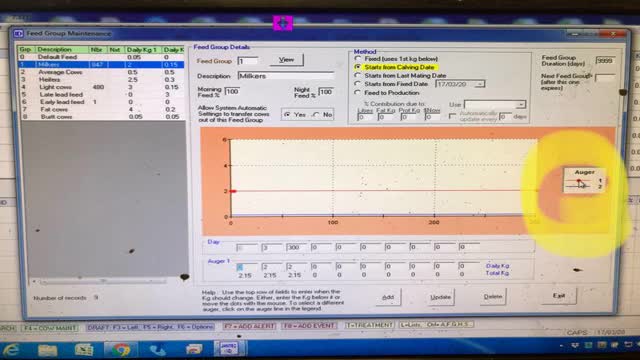Open File Explorer folder on taskbar
640x360 pixels.
pos(47,350)
